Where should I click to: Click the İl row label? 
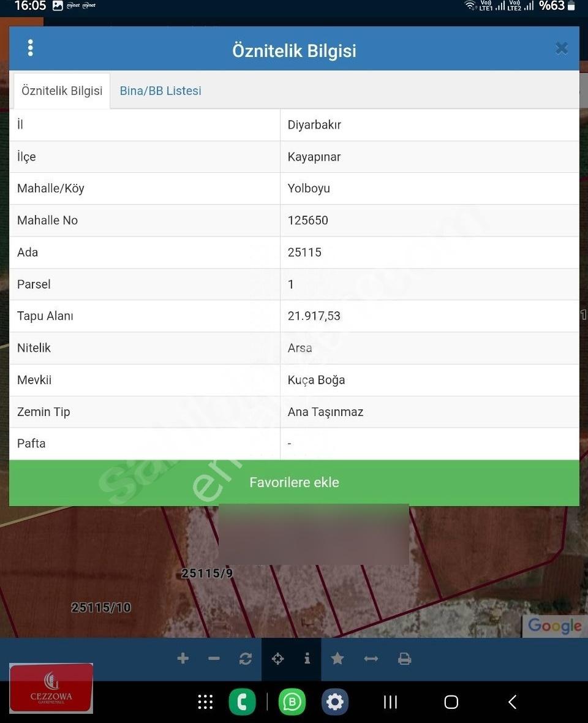coord(20,124)
